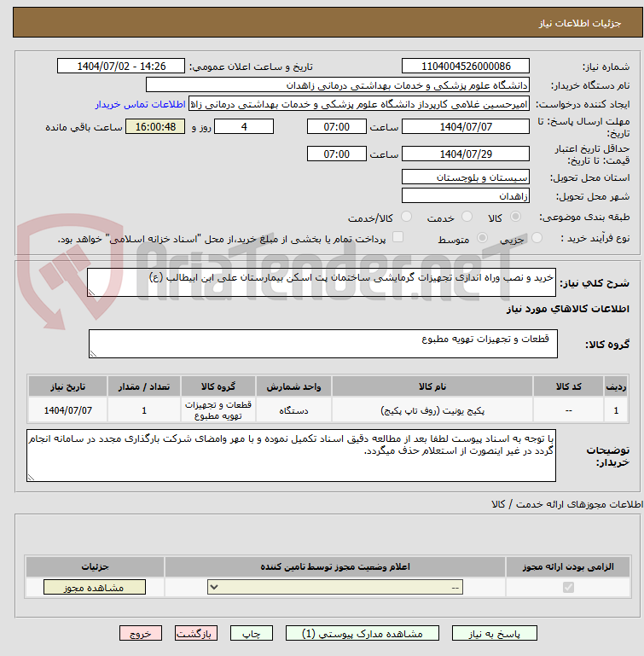Image resolution: width=644 pixels, height=656 pixels.
Task: Select the جزیی purchase type radio
Action: point(537,238)
